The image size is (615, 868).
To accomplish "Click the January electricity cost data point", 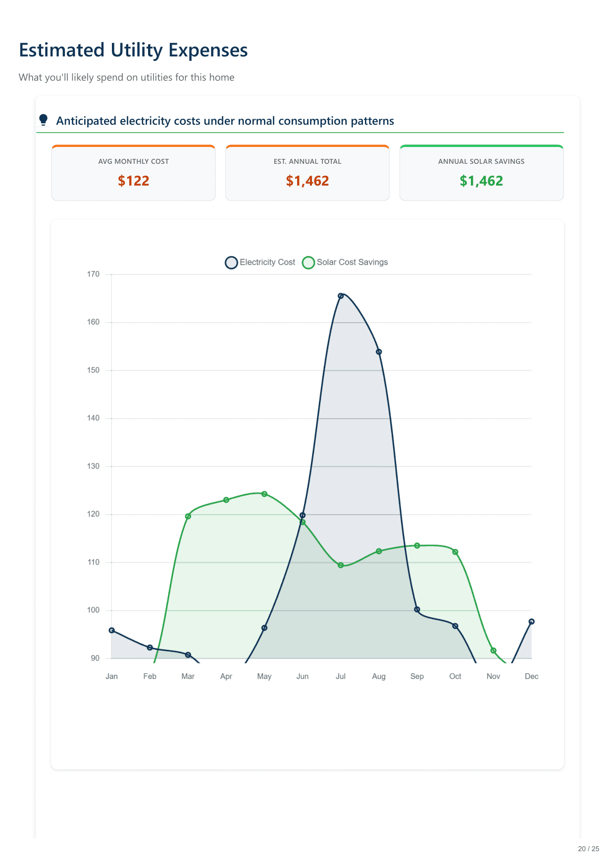I will tap(112, 630).
